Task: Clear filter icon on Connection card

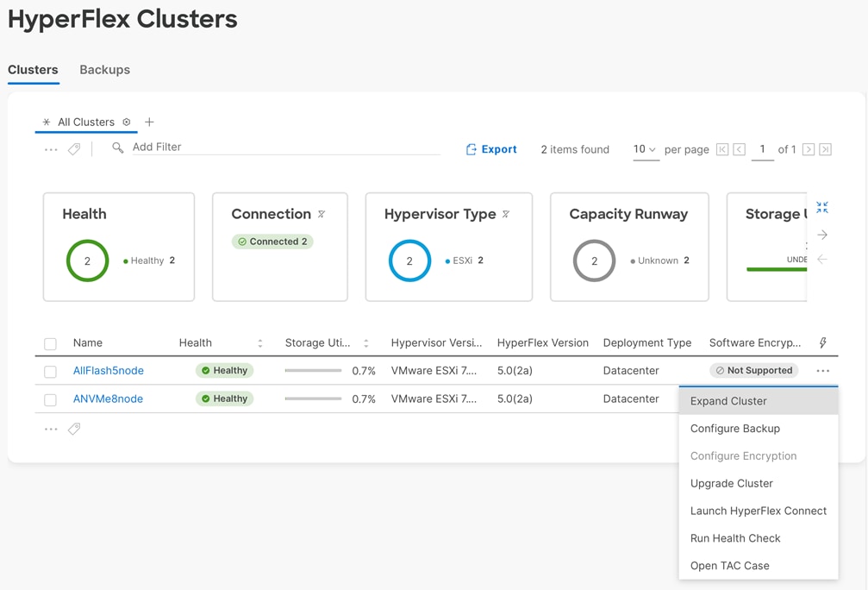Action: [x=322, y=215]
